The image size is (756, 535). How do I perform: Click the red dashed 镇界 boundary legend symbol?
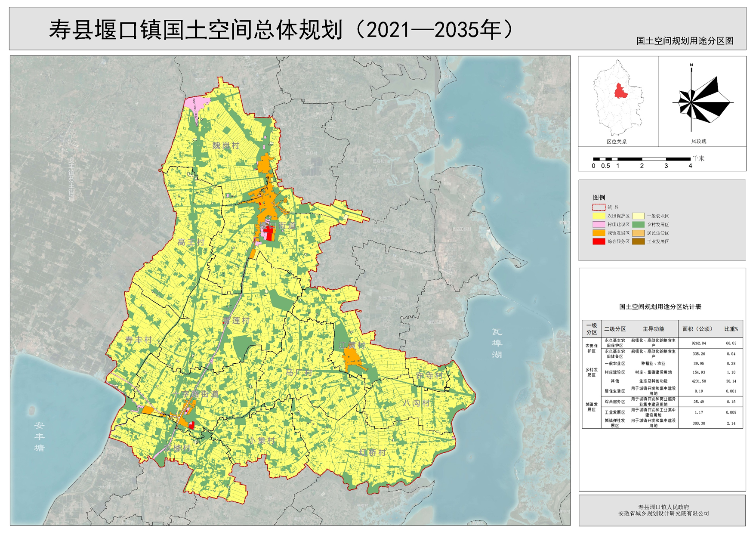click(x=599, y=207)
